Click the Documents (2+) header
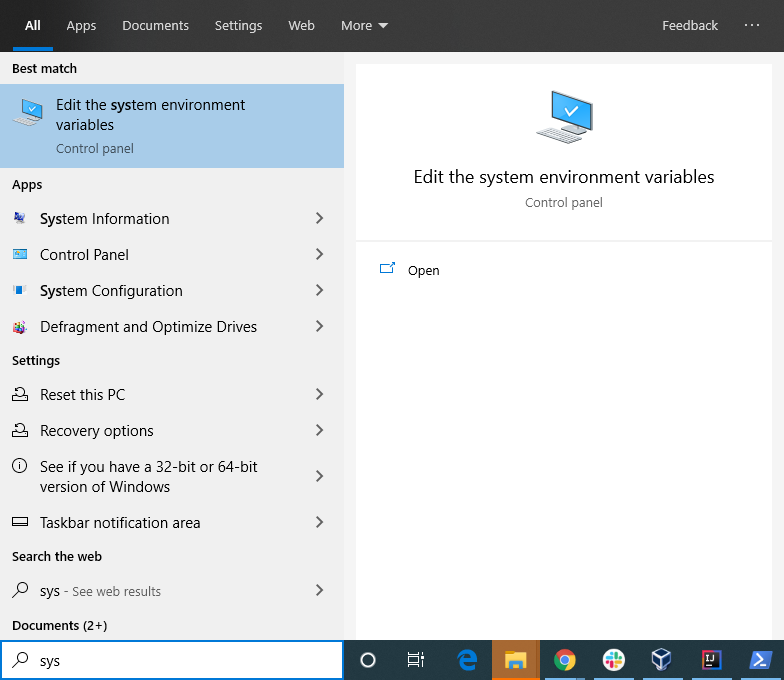This screenshot has width=784, height=680. (60, 625)
